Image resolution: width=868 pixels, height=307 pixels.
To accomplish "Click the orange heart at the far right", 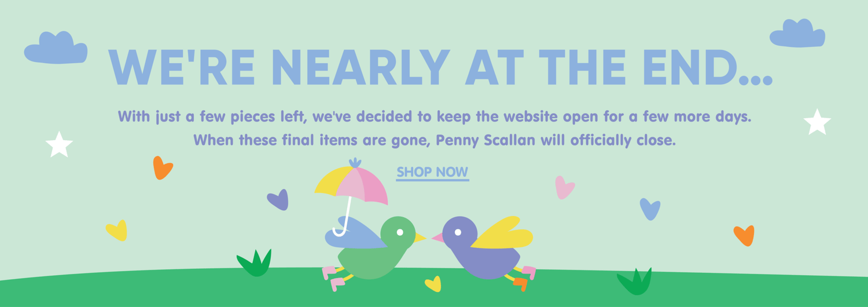I will point(744,235).
